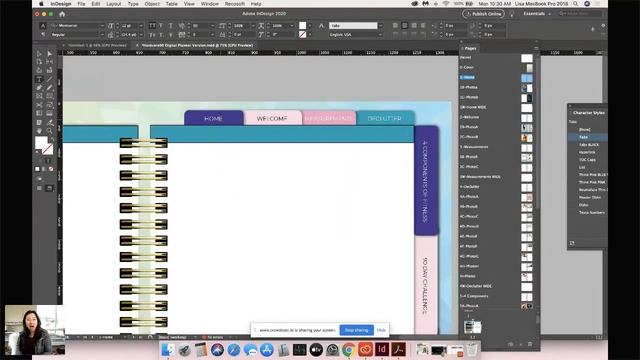The height and width of the screenshot is (360, 640).
Task: Select the Pencil tool
Action: [x=49, y=87]
